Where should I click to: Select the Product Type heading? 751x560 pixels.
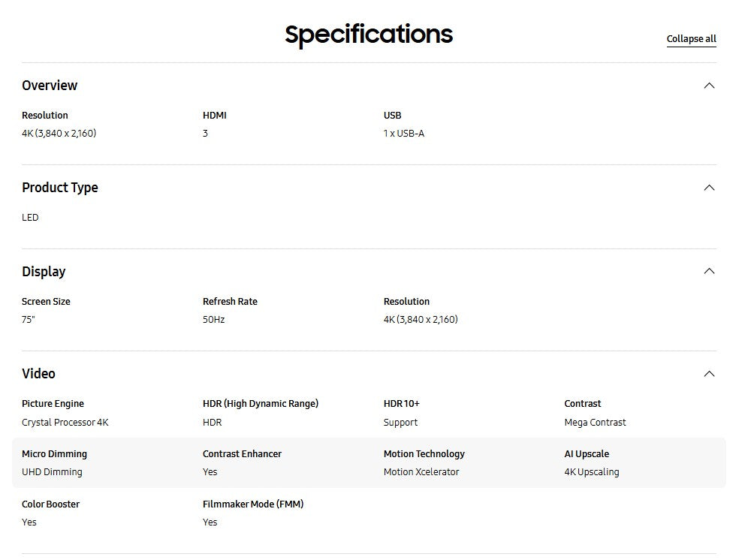coord(60,188)
